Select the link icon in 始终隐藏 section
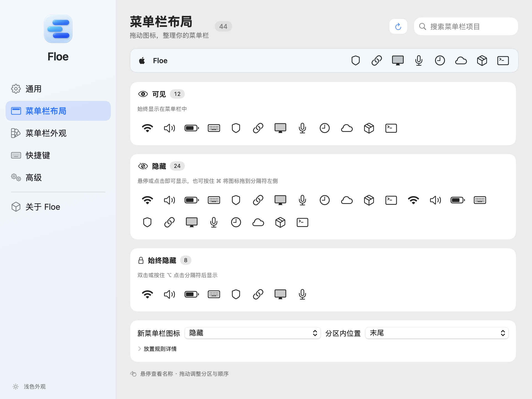The width and height of the screenshot is (532, 399). coord(258,294)
